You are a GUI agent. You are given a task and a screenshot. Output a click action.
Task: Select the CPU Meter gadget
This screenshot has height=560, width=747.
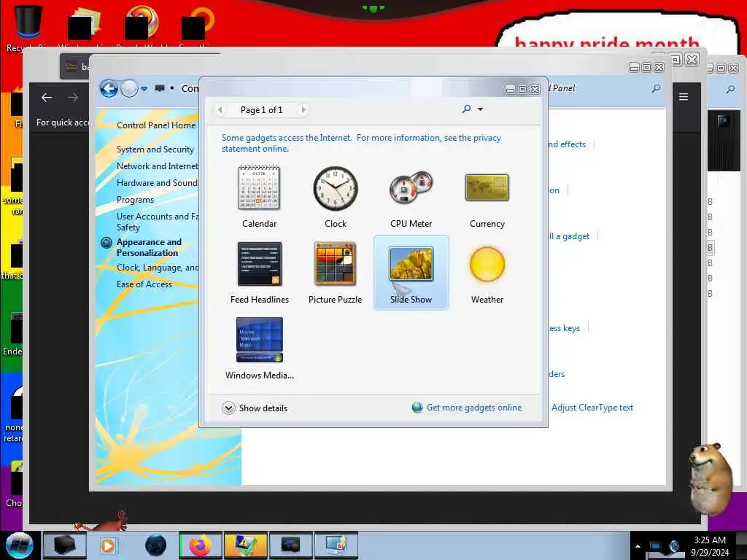[411, 197]
